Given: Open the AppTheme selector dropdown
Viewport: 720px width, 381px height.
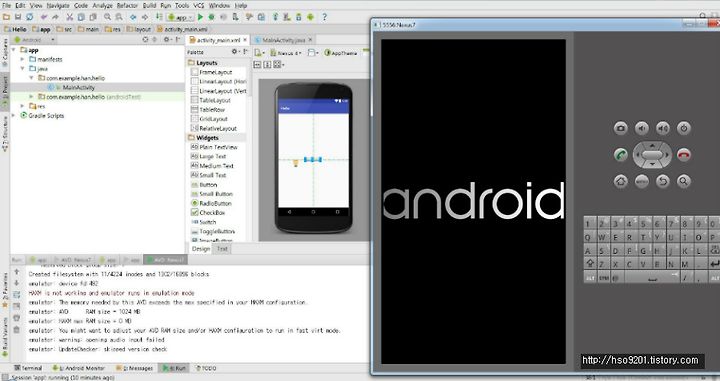Looking at the screenshot, I should 341,53.
